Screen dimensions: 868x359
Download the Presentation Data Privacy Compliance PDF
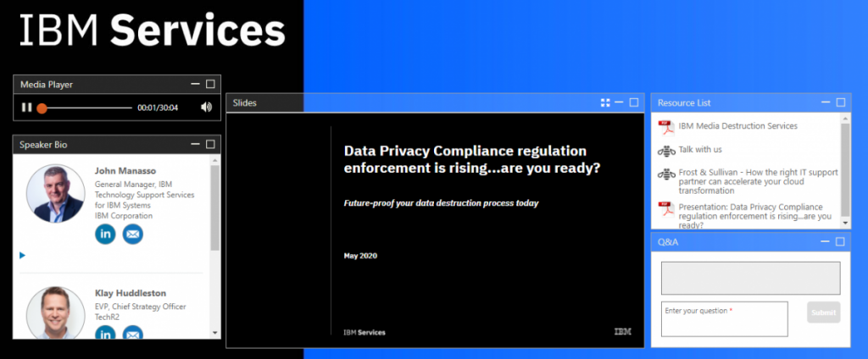755,216
